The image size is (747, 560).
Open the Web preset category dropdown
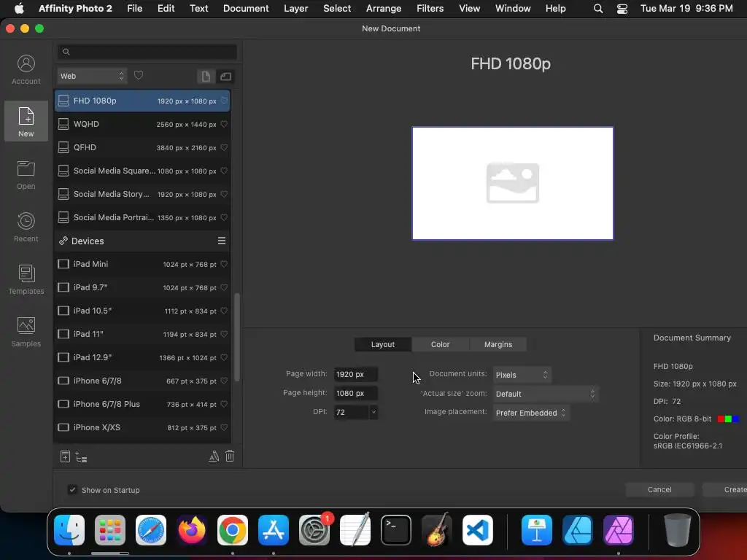coord(93,76)
